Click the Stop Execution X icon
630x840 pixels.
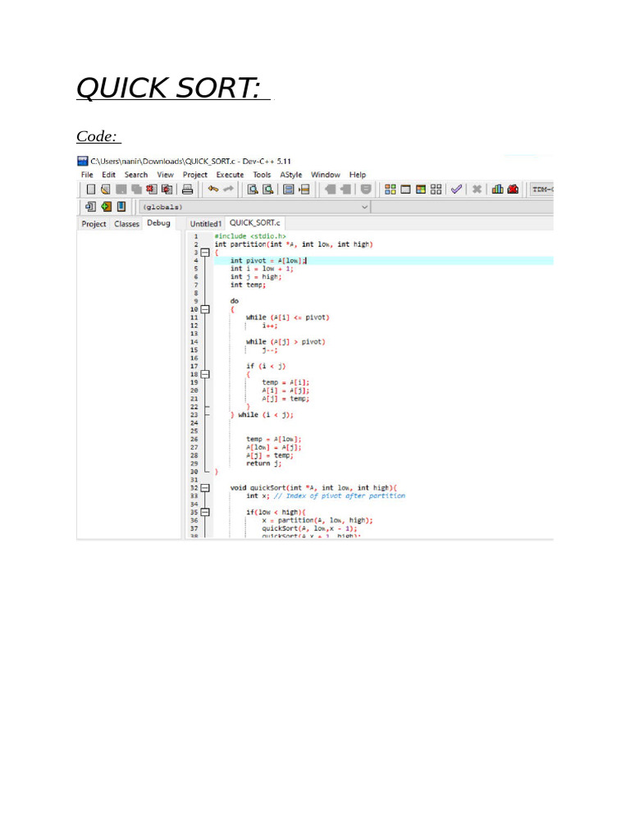pyautogui.click(x=477, y=189)
